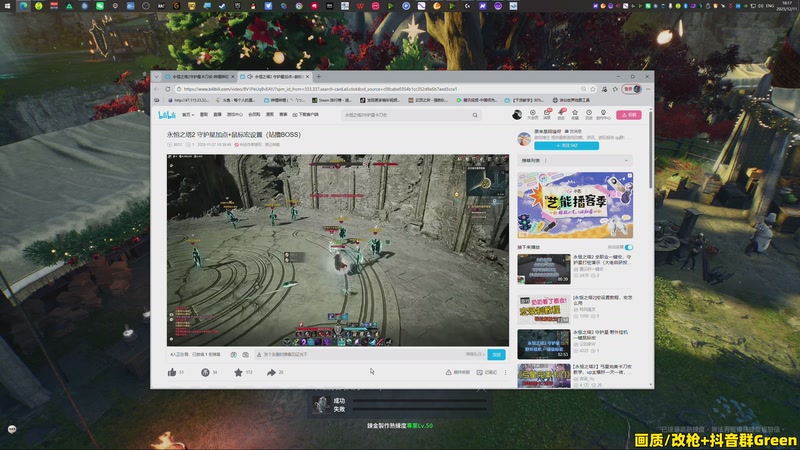
Task: Give a coin with the coin icon
Action: pyautogui.click(x=205, y=372)
